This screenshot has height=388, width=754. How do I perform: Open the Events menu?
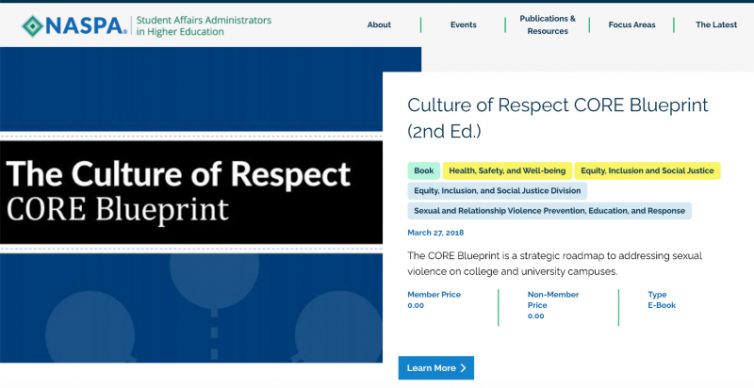[463, 25]
